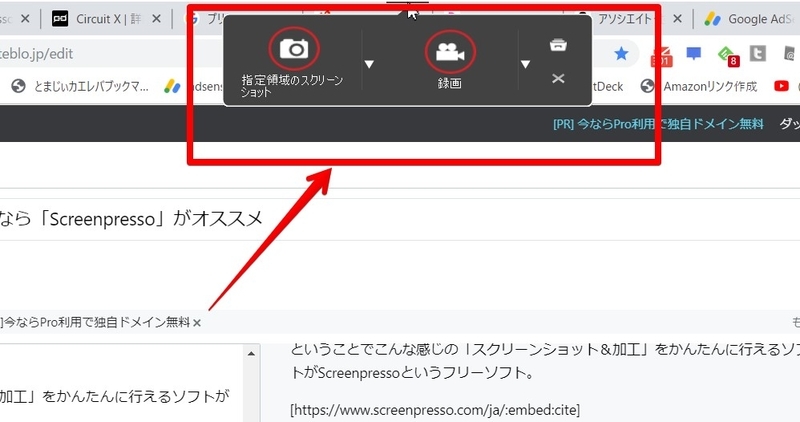Open the YouTube bookmark icon
800x422 pixels.
pos(781,86)
